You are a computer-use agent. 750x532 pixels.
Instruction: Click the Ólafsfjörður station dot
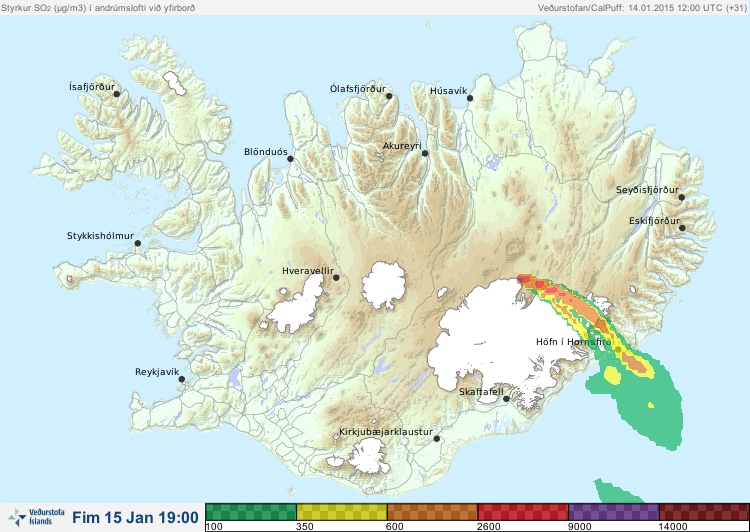389,96
